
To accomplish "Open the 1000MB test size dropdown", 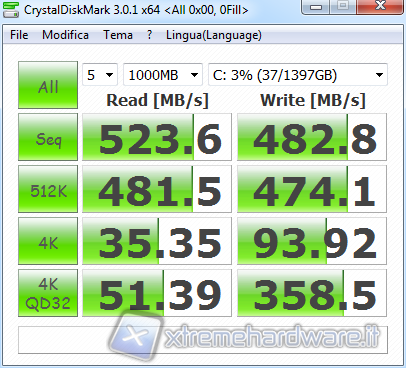I will point(163,75).
